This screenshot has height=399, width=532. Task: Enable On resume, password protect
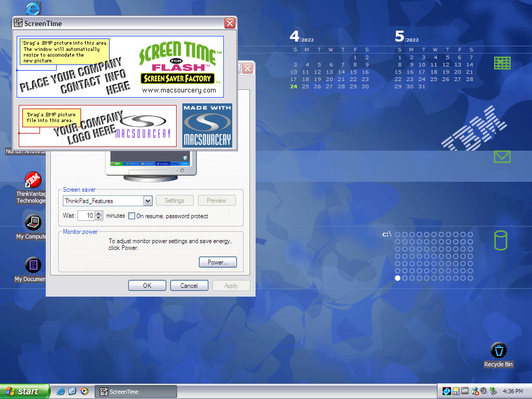[x=132, y=216]
